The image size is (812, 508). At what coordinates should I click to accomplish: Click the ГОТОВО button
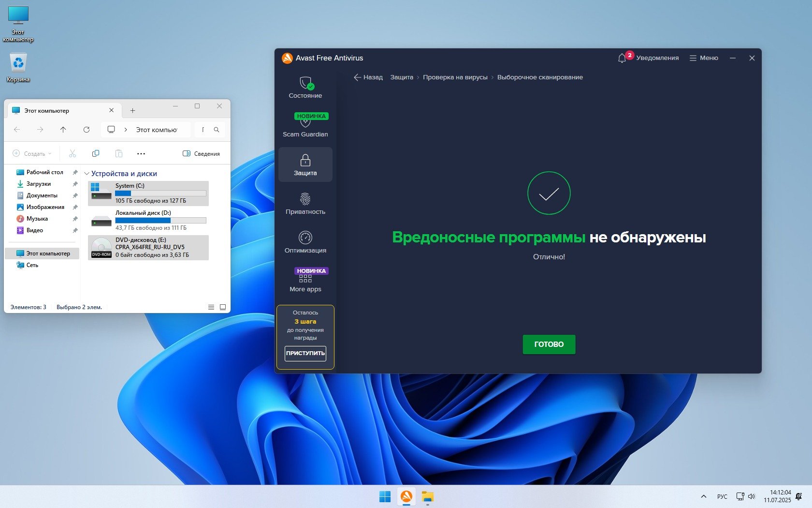point(549,344)
